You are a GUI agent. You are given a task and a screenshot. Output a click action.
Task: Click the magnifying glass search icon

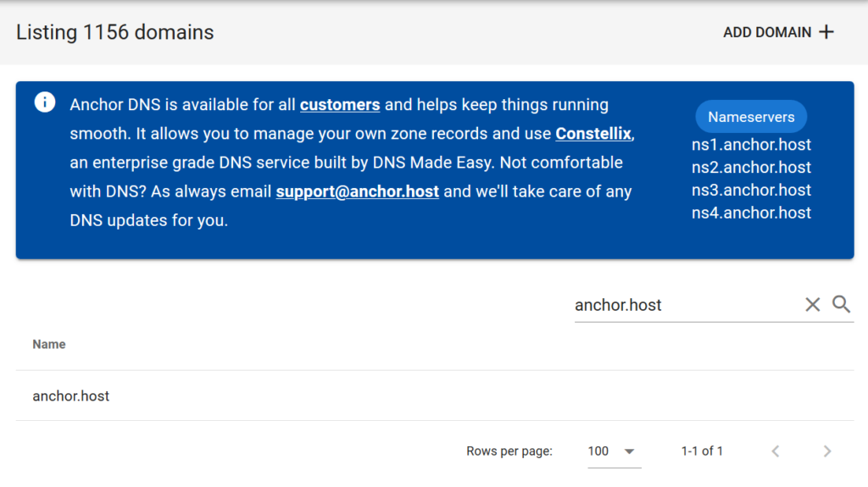click(841, 305)
